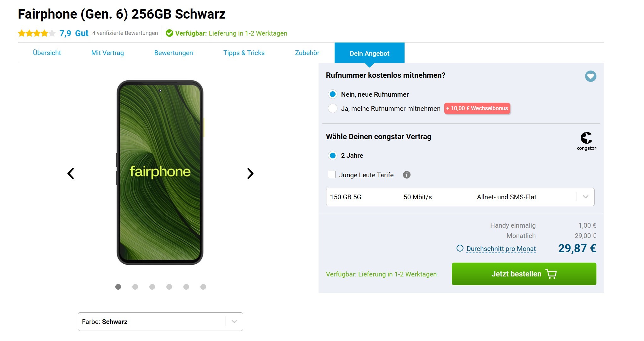
Task: Switch to the Bewertungen tab
Action: coord(174,53)
